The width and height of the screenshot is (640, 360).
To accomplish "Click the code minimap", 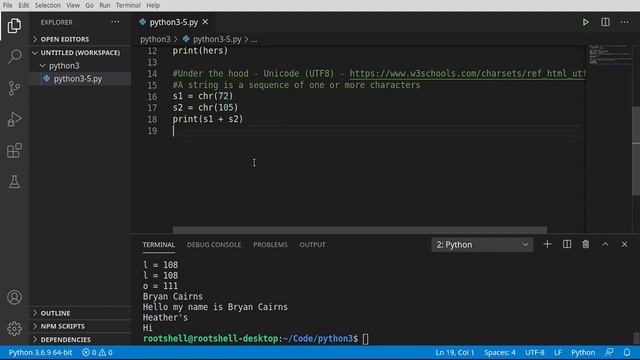I will [609, 54].
